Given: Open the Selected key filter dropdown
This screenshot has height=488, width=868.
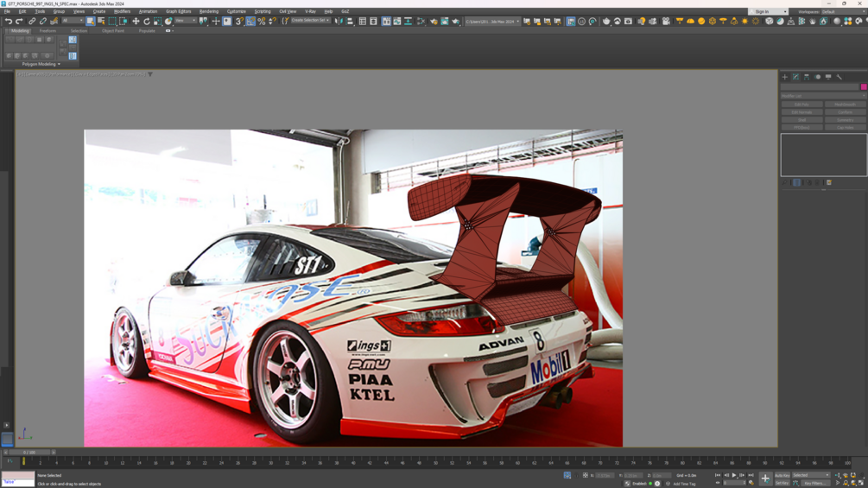Looking at the screenshot, I should pyautogui.click(x=811, y=475).
